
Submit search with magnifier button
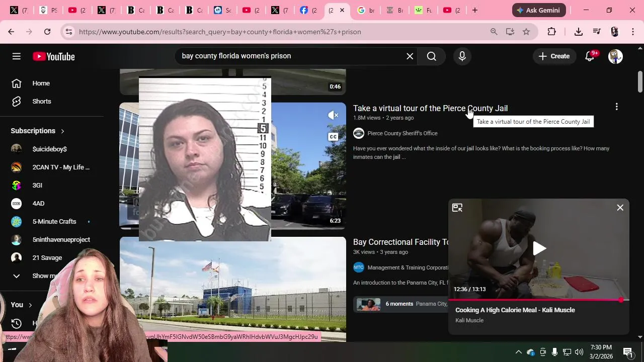click(x=432, y=56)
